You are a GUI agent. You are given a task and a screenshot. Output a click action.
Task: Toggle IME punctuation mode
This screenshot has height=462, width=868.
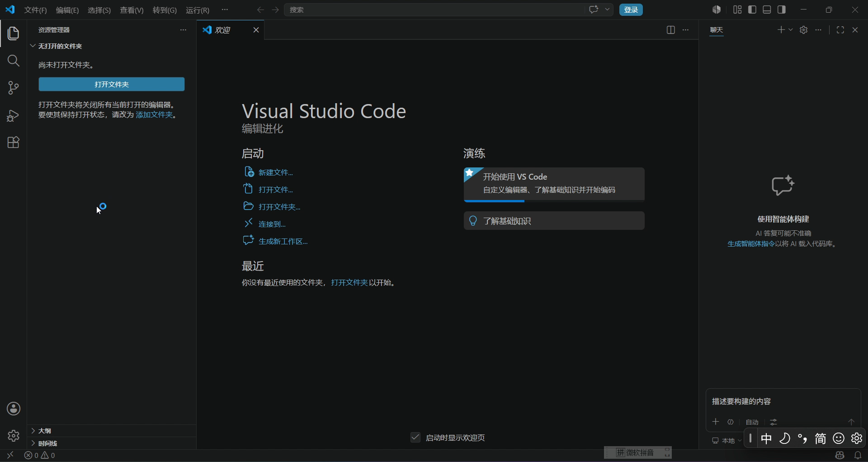(x=802, y=438)
